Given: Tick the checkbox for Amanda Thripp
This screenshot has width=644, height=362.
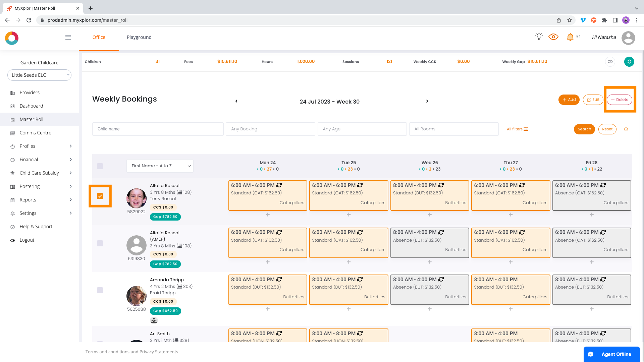Looking at the screenshot, I should [x=100, y=290].
